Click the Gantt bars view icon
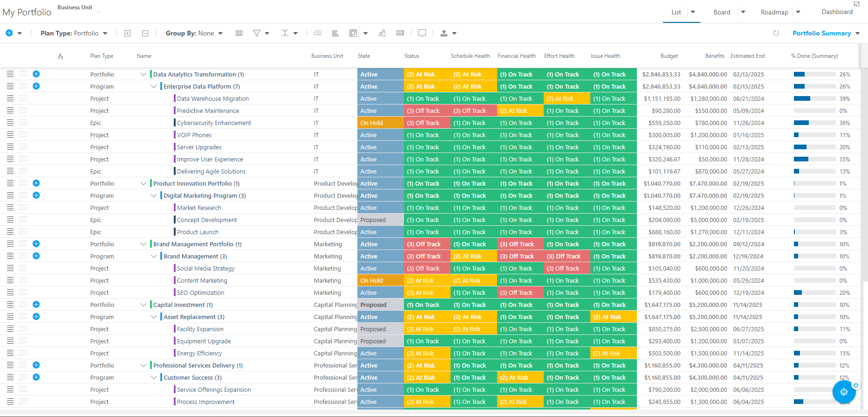This screenshot has height=417, width=868. tap(335, 33)
